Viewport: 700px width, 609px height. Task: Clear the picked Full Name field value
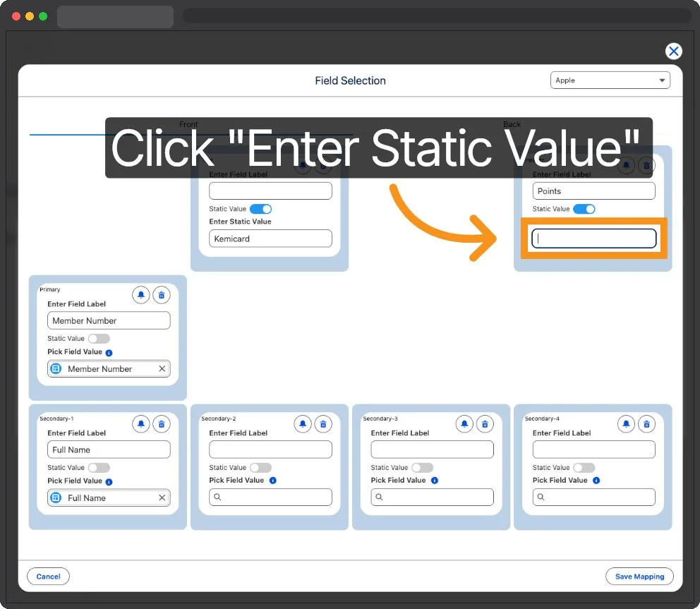tap(162, 498)
